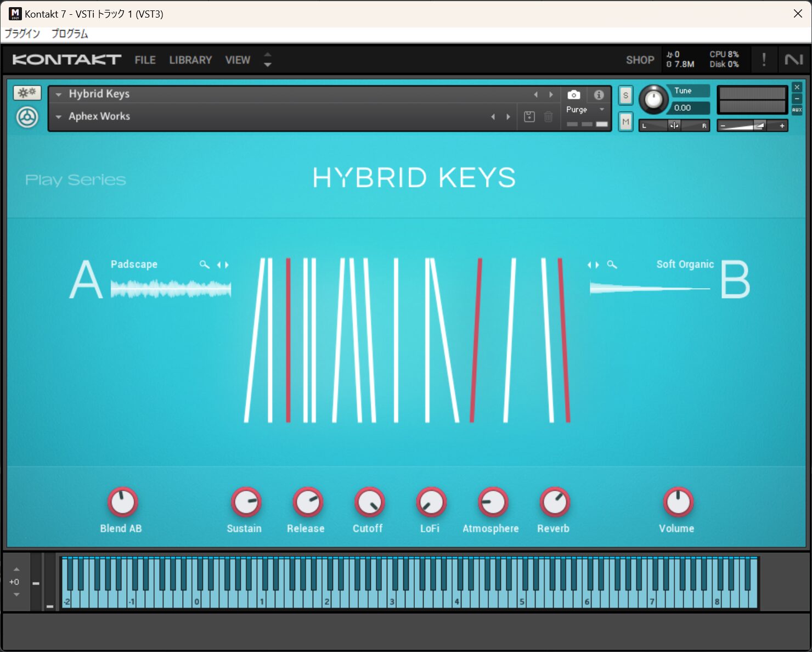Open the Purge dropdown menu

(585, 109)
